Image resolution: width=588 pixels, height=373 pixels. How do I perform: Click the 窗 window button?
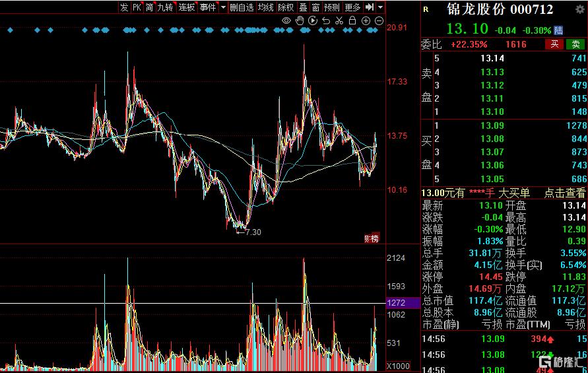(x=315, y=7)
